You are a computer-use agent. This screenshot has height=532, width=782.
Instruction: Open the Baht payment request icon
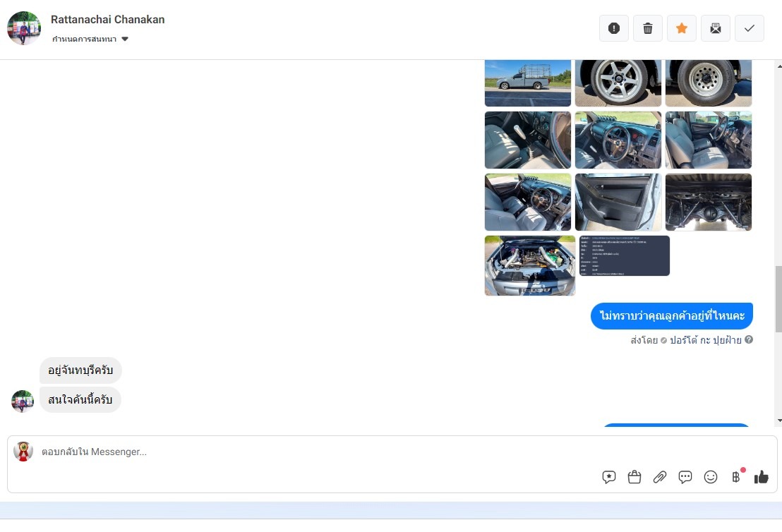pyautogui.click(x=736, y=477)
